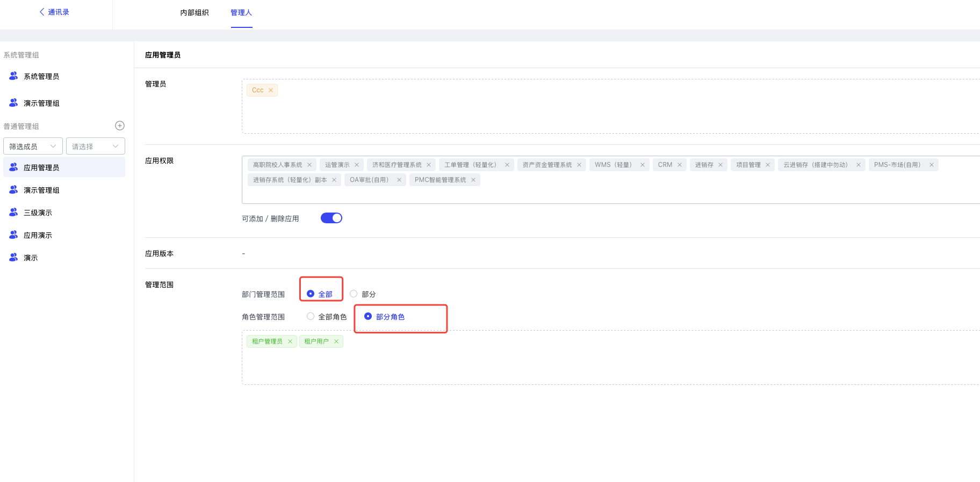The height and width of the screenshot is (482, 980).
Task: Select the 全部角色 radio option
Action: tap(311, 316)
